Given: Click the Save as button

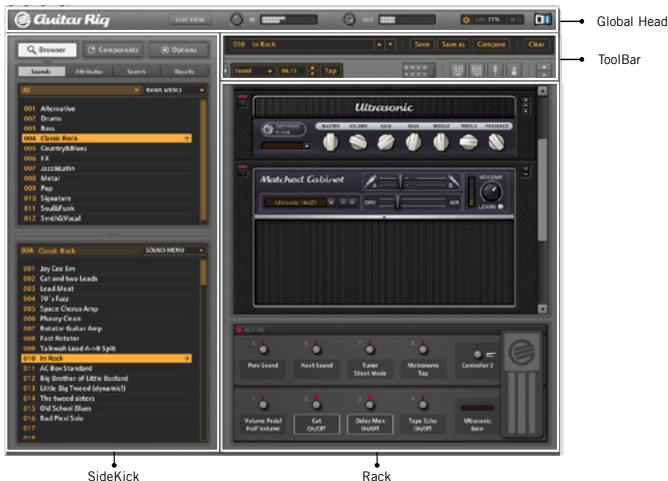Looking at the screenshot, I should (x=453, y=44).
